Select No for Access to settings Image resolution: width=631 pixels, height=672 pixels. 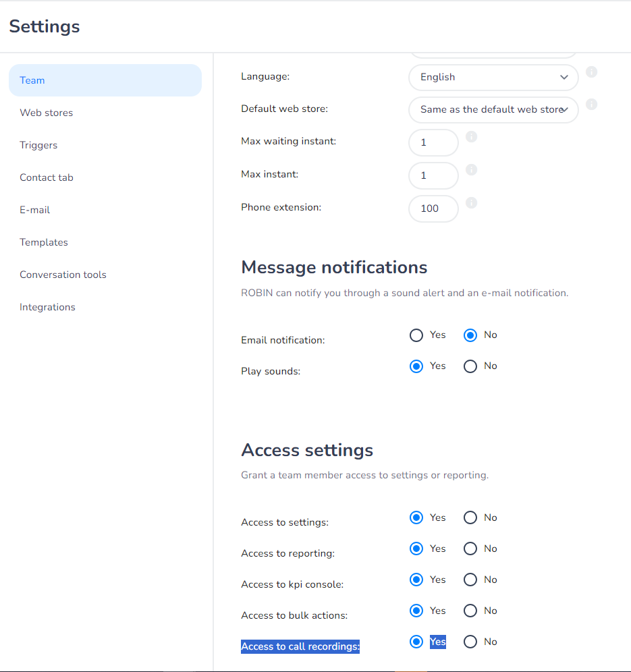[x=470, y=518]
